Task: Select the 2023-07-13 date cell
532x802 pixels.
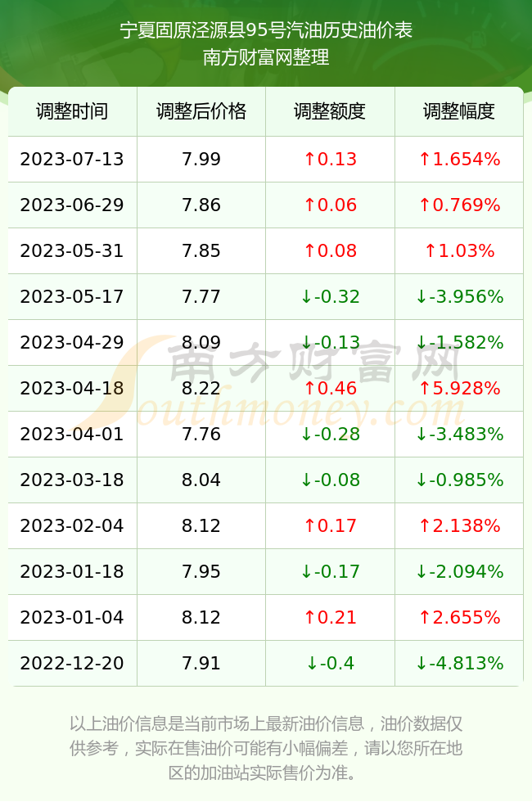Action: click(x=72, y=159)
